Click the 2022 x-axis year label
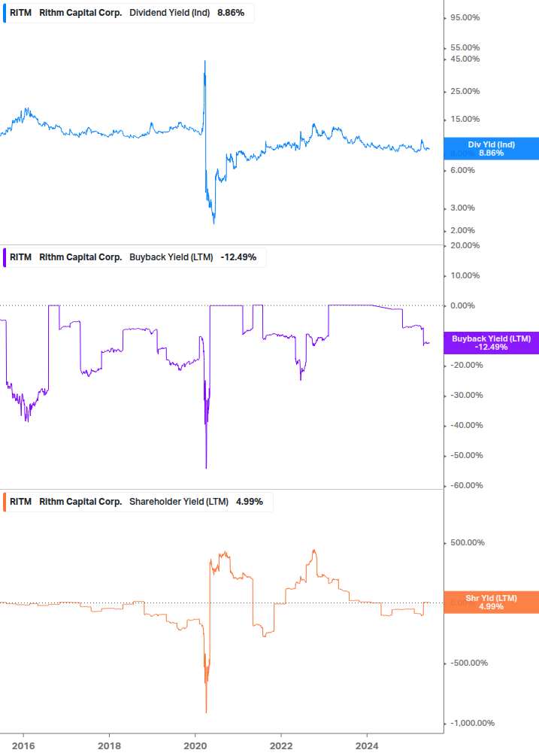539x756 pixels. pos(281,746)
